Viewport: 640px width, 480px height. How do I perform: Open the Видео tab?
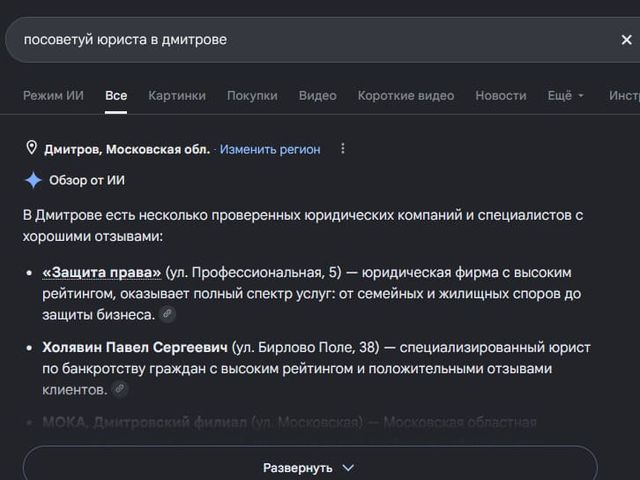pyautogui.click(x=318, y=96)
